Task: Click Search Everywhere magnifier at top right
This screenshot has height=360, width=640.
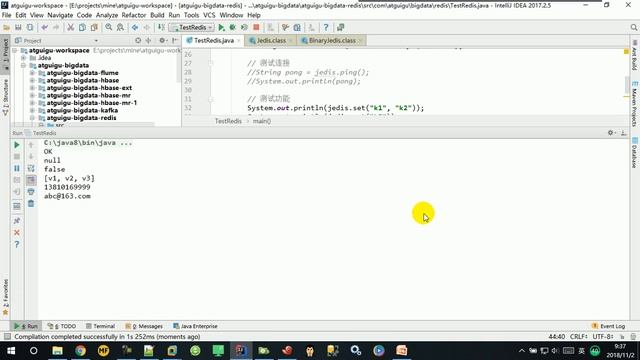Action: point(633,27)
